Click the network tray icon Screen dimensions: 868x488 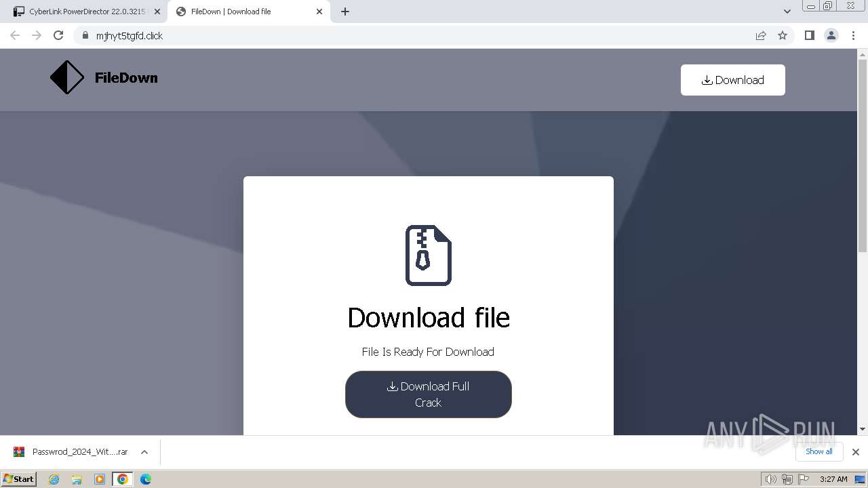(787, 479)
